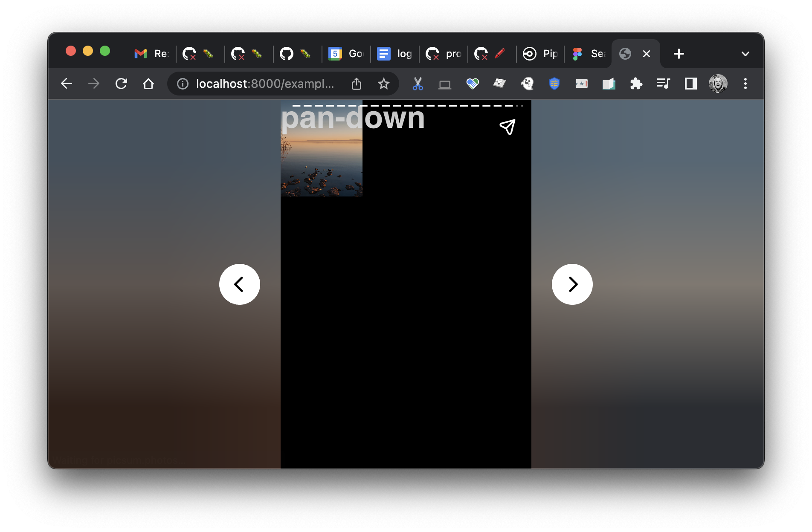View site information icon in address bar
Viewport: 812px width, 532px height.
183,84
